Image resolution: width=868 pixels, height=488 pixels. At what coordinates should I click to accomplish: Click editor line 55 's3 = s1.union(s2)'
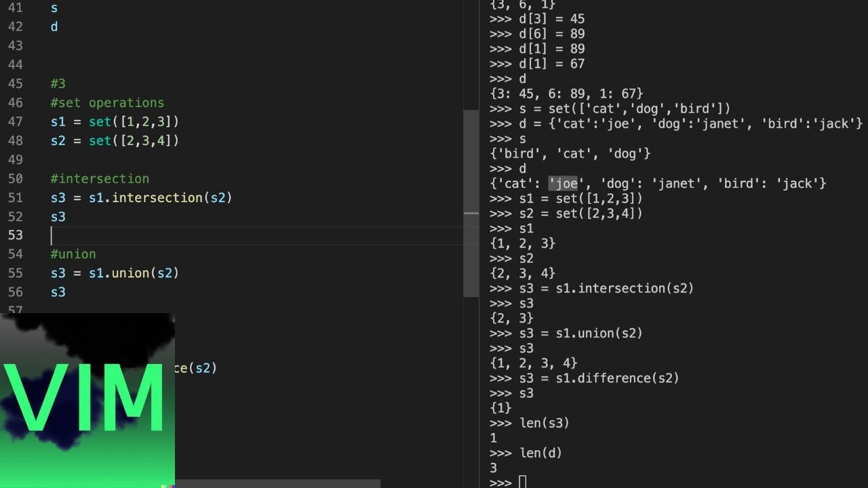point(115,272)
